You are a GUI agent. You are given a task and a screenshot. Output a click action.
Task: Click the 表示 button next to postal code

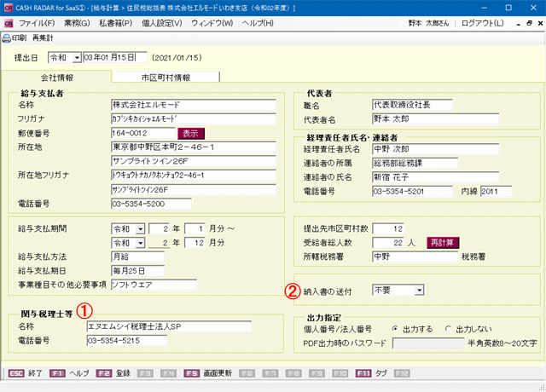pos(191,133)
